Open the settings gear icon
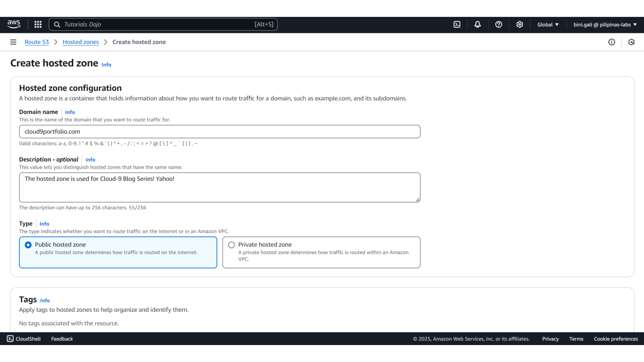 coord(519,24)
